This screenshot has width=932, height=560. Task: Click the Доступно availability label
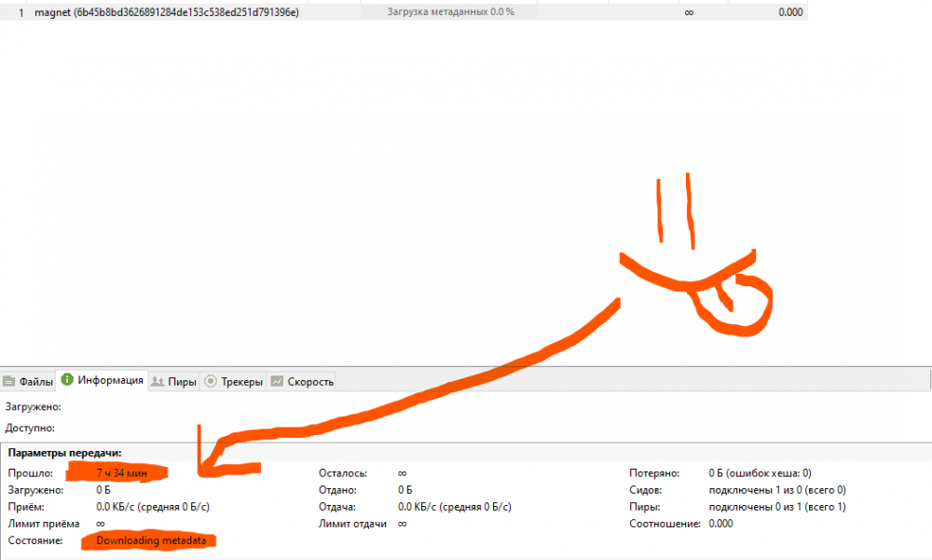(x=30, y=428)
